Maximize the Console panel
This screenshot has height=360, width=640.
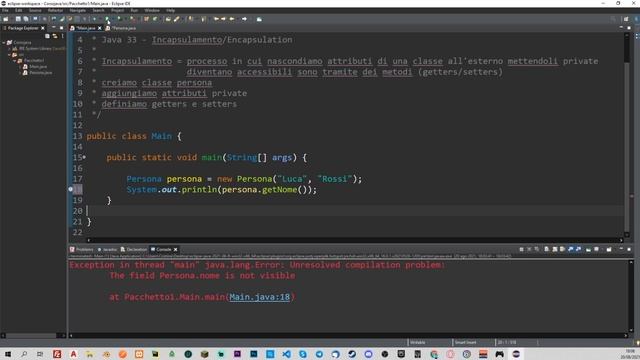coord(629,249)
